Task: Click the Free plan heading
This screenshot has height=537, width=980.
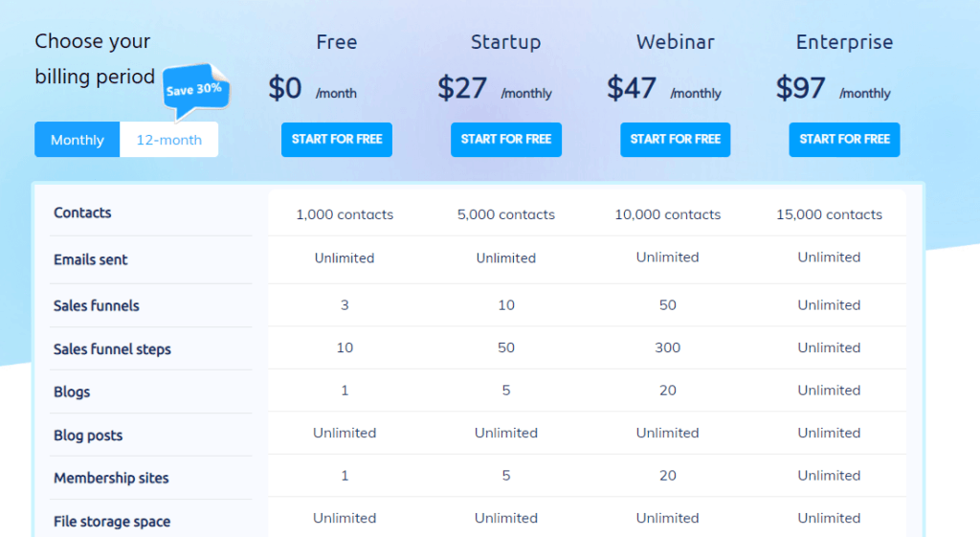Action: point(336,42)
